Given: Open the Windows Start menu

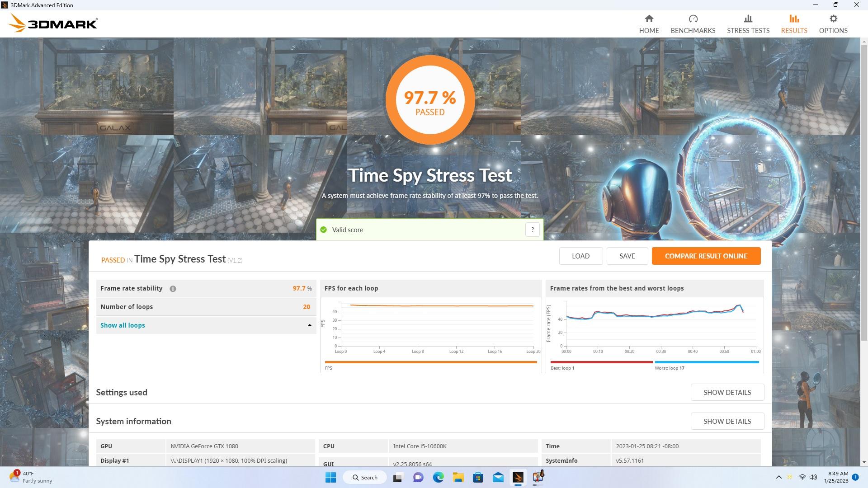Looking at the screenshot, I should 330,477.
